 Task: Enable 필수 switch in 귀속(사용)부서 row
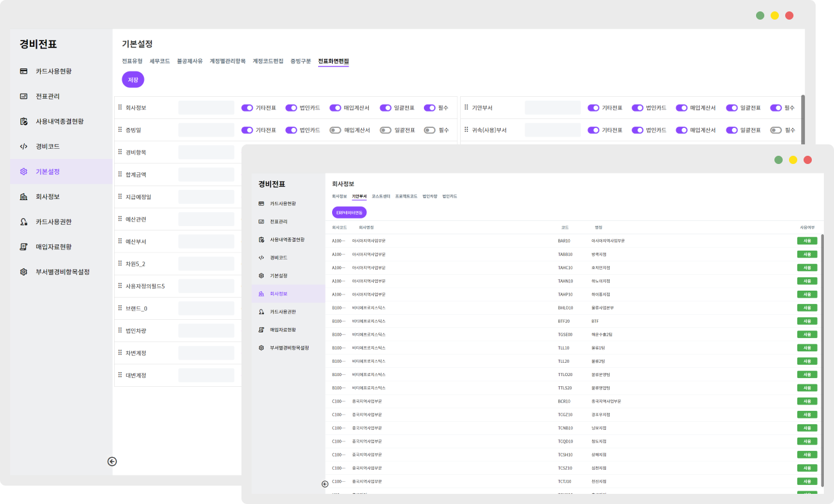pos(776,130)
